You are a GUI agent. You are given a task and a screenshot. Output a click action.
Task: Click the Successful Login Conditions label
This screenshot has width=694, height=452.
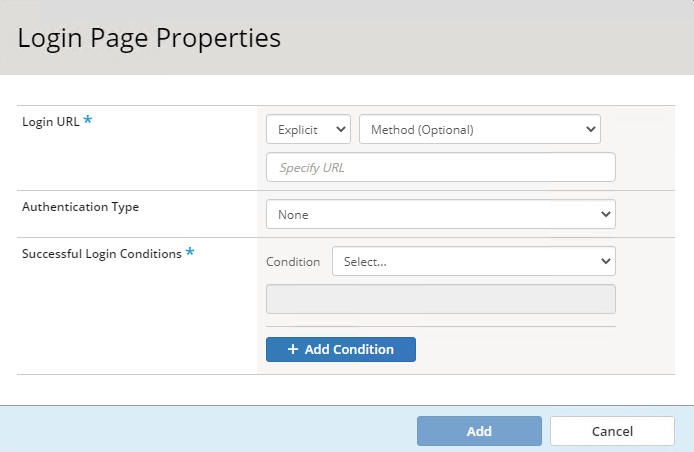[101, 254]
